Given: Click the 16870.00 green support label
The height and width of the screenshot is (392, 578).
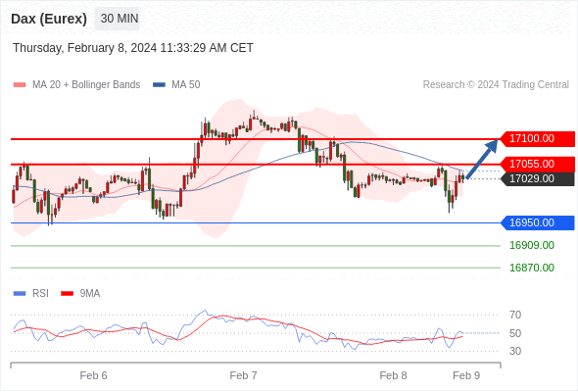Looking at the screenshot, I should (x=532, y=268).
